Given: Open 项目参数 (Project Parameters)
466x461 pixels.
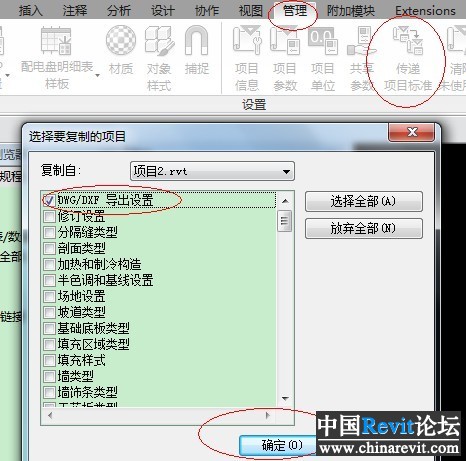Looking at the screenshot, I should click(x=285, y=59).
